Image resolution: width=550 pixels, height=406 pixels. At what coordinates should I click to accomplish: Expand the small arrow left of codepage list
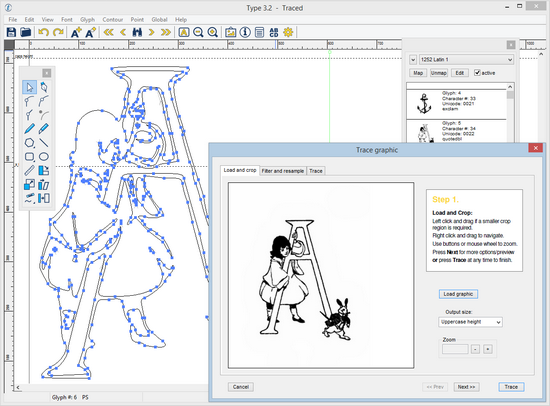pos(413,60)
